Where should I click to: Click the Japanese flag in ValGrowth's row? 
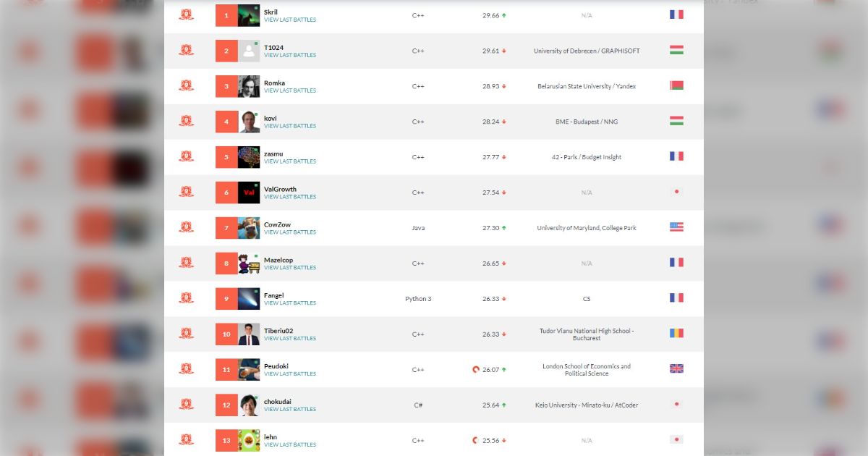pyautogui.click(x=676, y=192)
